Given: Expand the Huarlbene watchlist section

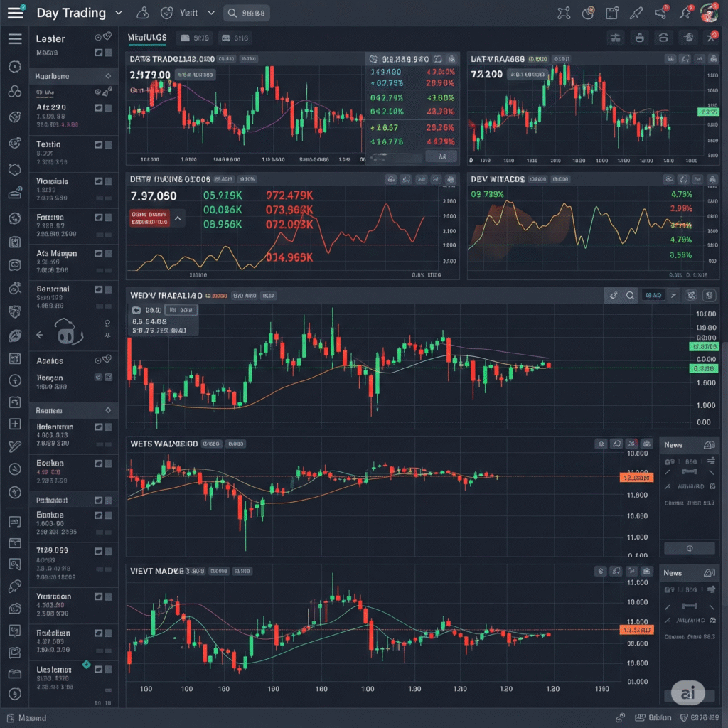Looking at the screenshot, I should 108,76.
